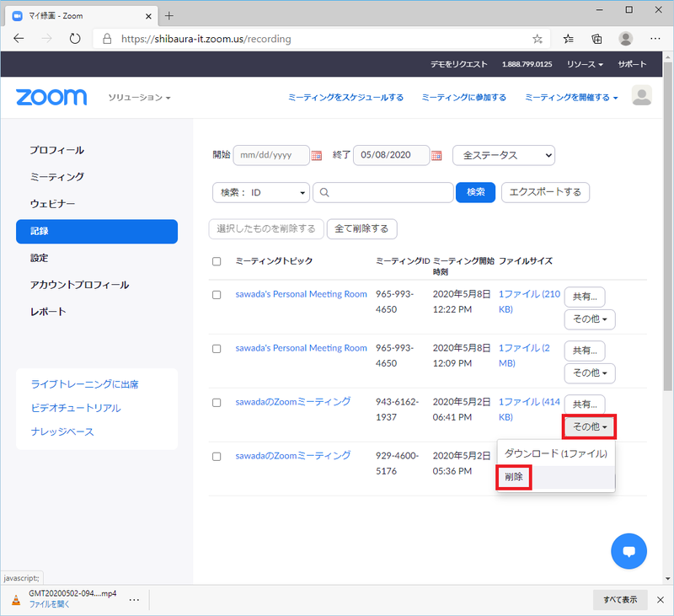
Task: Open the デモをリクエスト link
Action: 458,64
